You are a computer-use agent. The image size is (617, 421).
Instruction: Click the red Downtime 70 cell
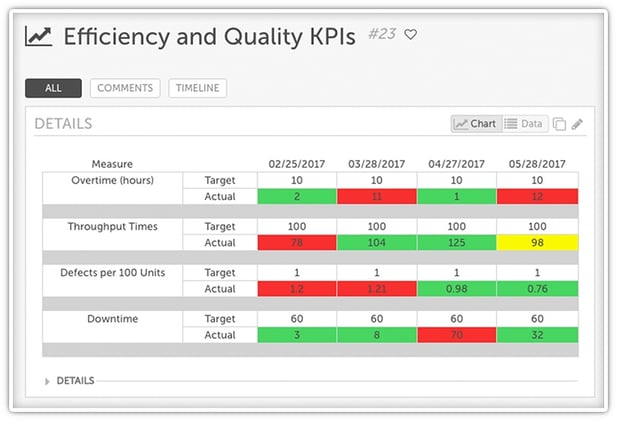pyautogui.click(x=456, y=335)
